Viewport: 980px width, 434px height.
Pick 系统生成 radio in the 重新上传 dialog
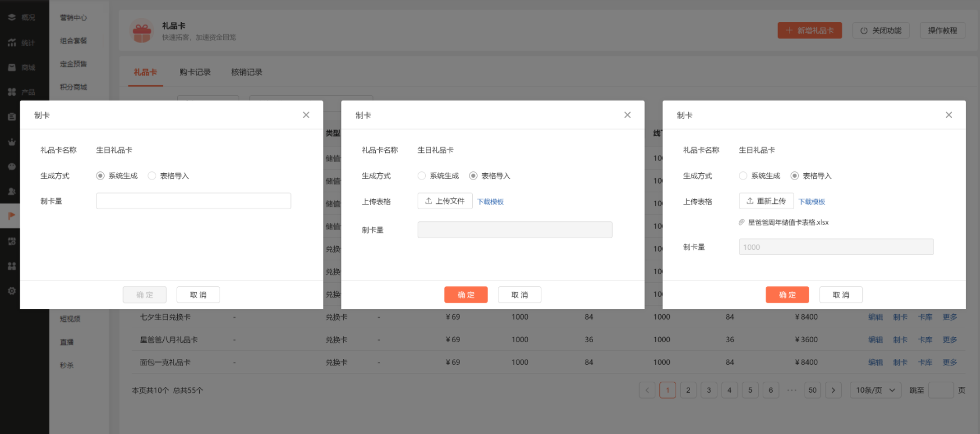[743, 175]
